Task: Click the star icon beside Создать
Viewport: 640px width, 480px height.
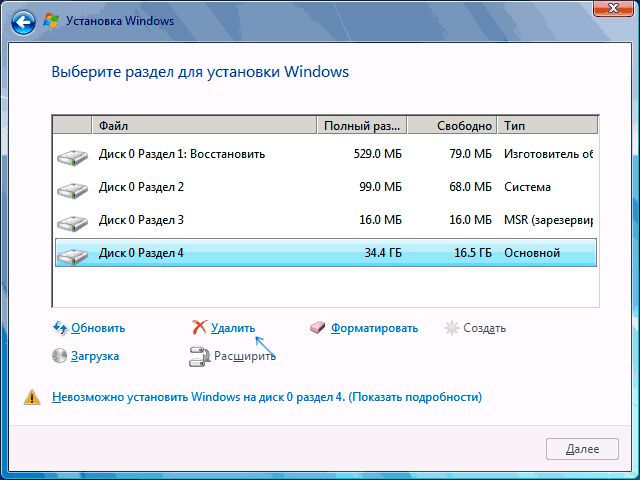Action: [x=451, y=328]
